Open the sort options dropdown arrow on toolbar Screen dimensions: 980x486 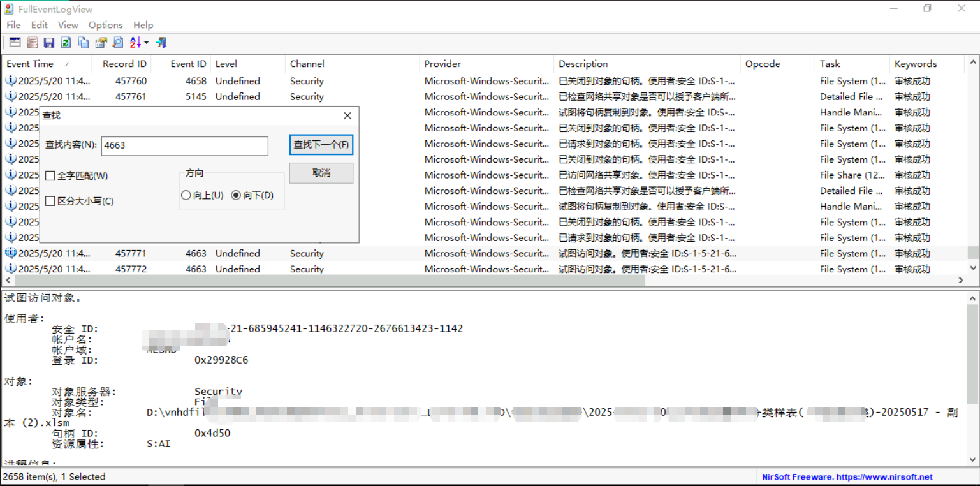[147, 42]
